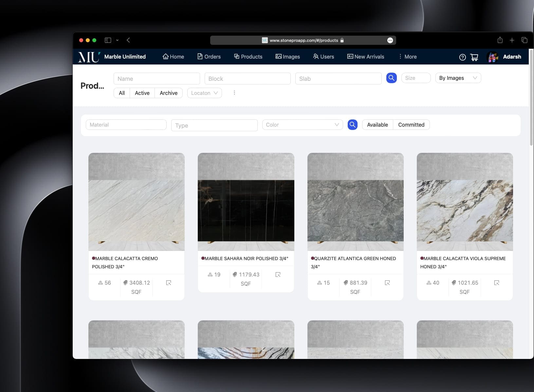Click the 3408.12 SQF tag on Calacatta Cremo

[137, 287]
